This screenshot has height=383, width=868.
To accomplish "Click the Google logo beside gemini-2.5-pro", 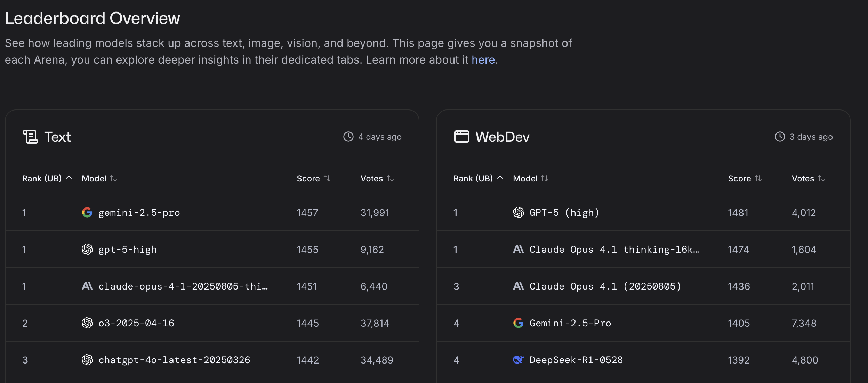I will click(x=87, y=212).
